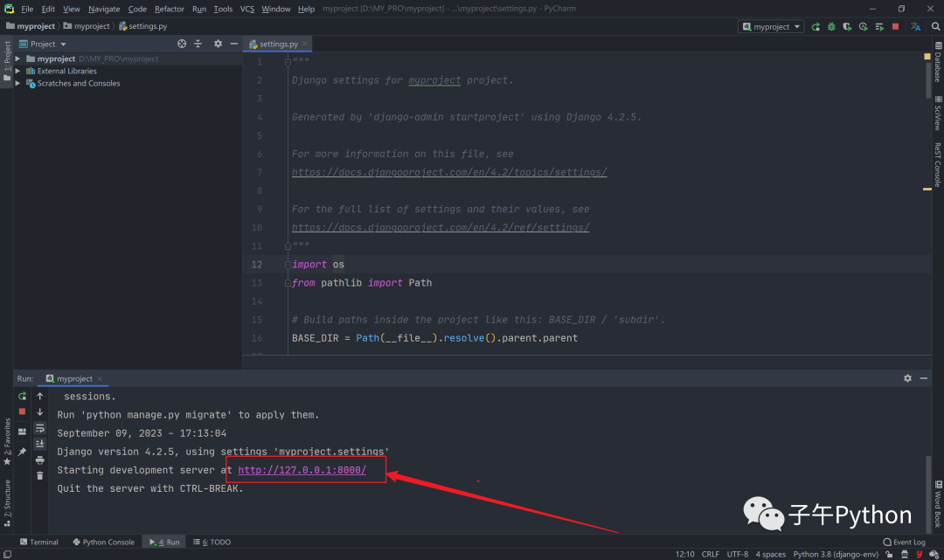Launch the profiler run icon
944x560 pixels.
(864, 26)
